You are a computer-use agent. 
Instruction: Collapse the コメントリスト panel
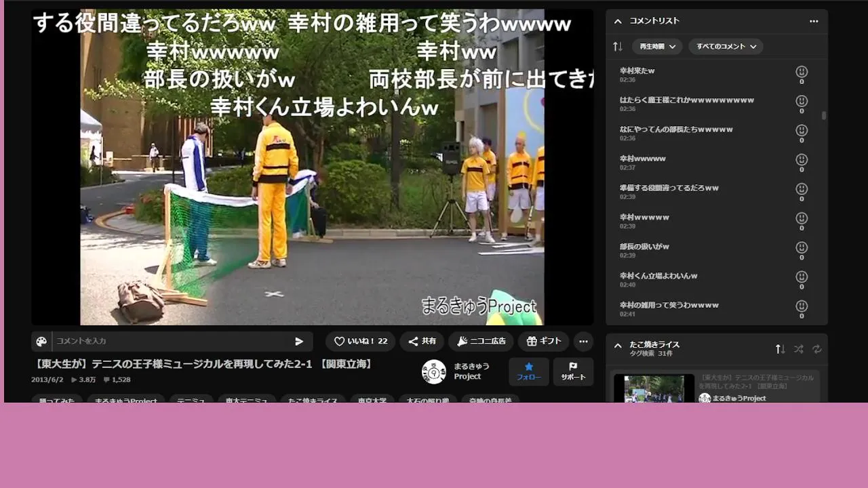(x=618, y=21)
